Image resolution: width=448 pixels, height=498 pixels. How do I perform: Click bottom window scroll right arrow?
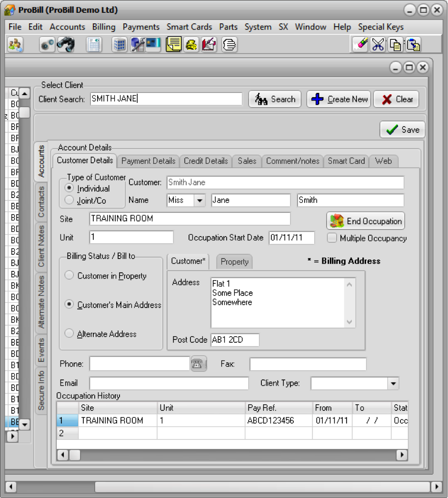[x=436, y=486]
